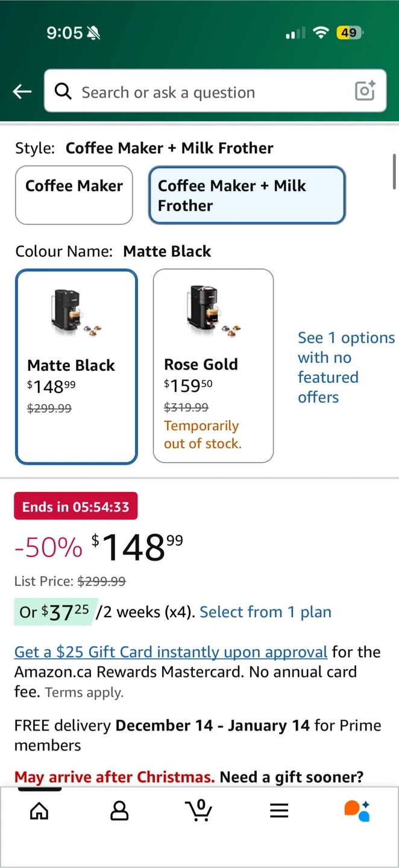Click the page scrollbar on the right
This screenshot has height=868, width=399.
pyautogui.click(x=394, y=172)
